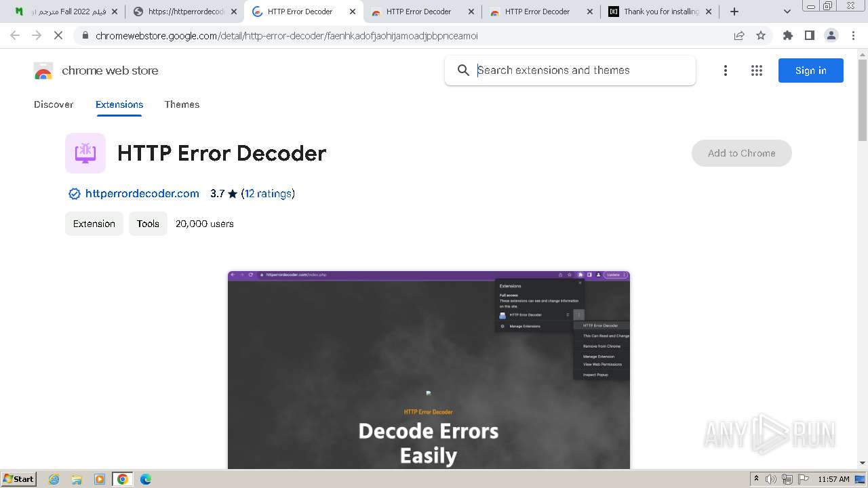
Task: Go forward with the browser forward arrow
Action: [x=37, y=35]
